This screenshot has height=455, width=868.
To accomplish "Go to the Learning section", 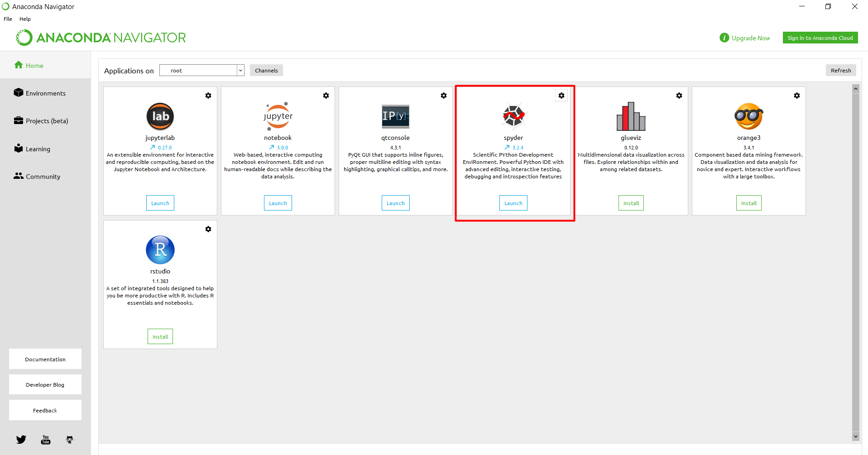I will pos(38,149).
